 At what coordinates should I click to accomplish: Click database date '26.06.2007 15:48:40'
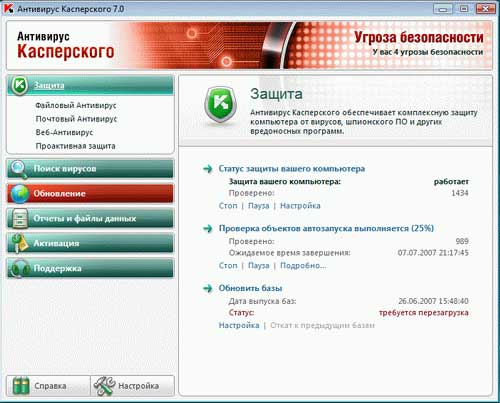[433, 301]
